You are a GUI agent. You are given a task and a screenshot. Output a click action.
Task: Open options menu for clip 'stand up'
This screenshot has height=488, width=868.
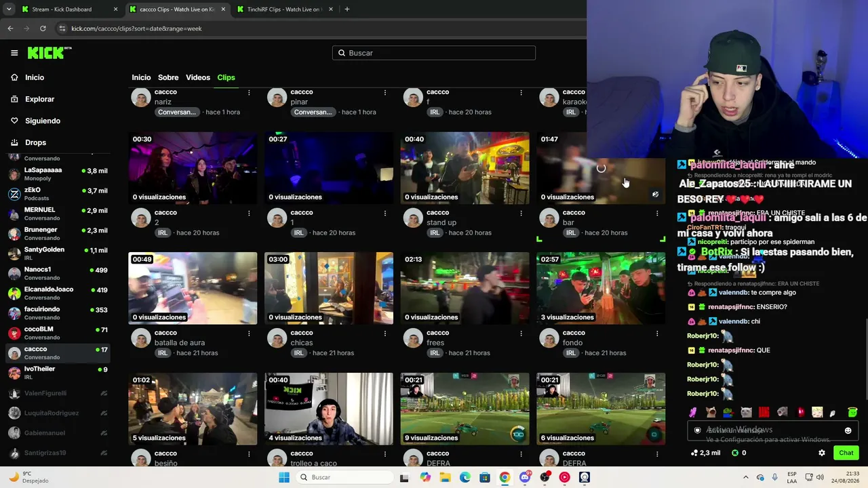point(521,213)
